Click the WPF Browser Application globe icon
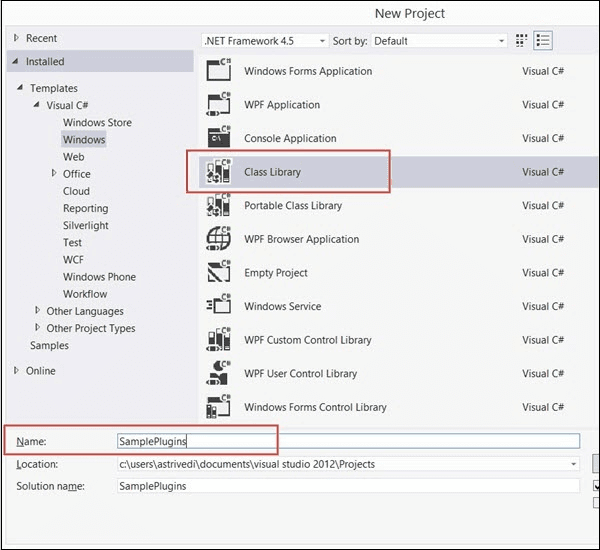Viewport: 600px width, 550px height. tap(218, 239)
